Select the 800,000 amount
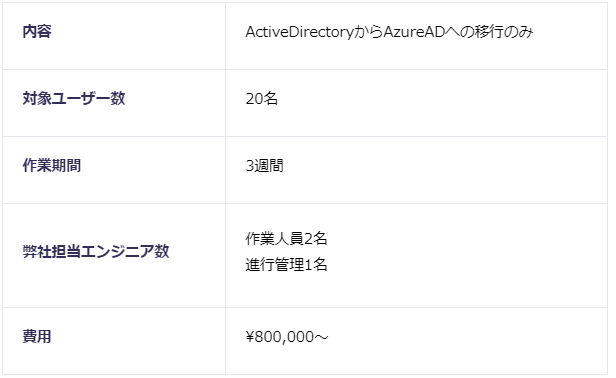Screen dimensions: 616x378 284,337
